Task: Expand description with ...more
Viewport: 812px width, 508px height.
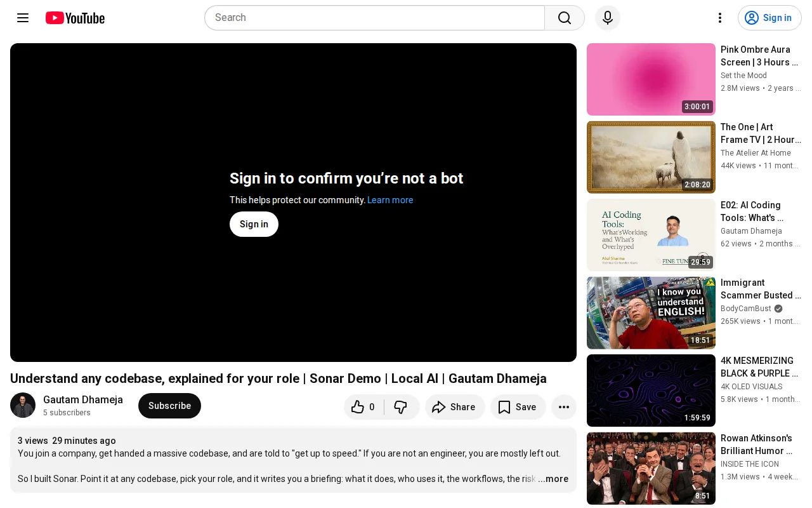Action: tap(553, 479)
